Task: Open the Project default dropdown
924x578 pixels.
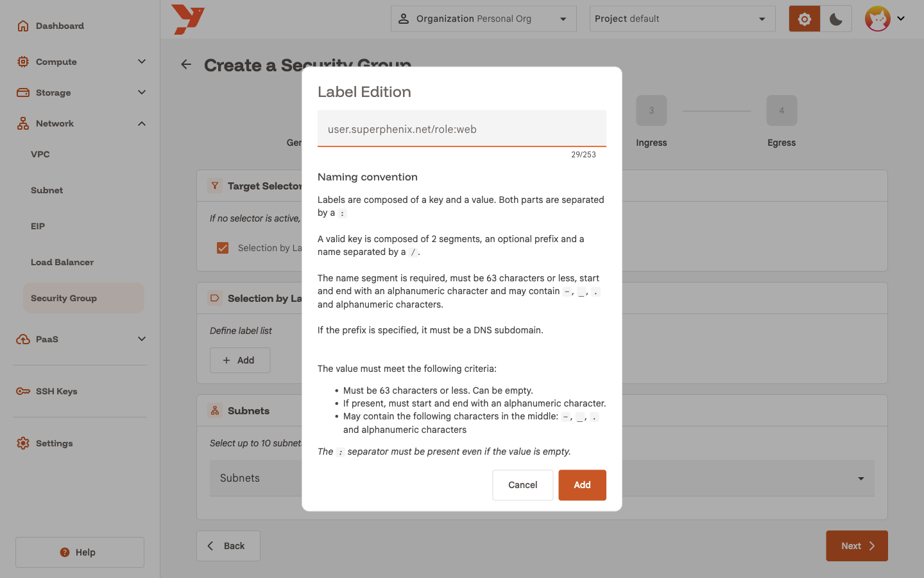Action: pyautogui.click(x=683, y=19)
